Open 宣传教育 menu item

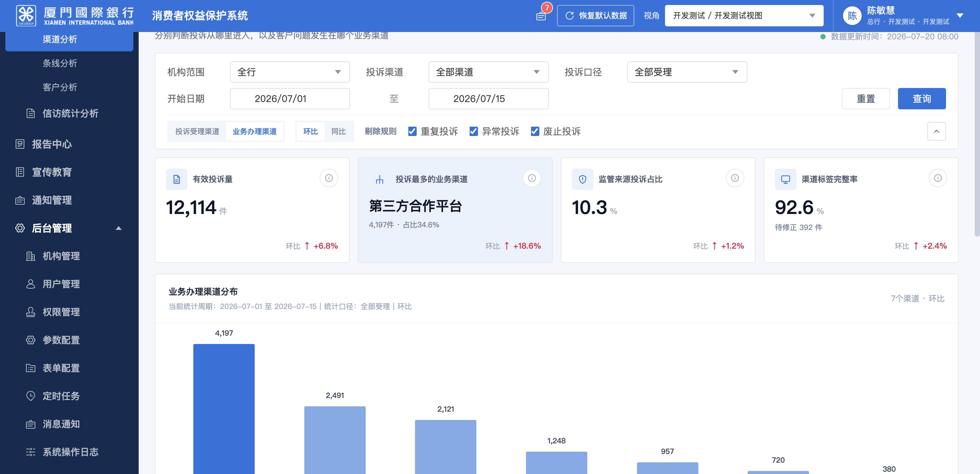[69, 172]
